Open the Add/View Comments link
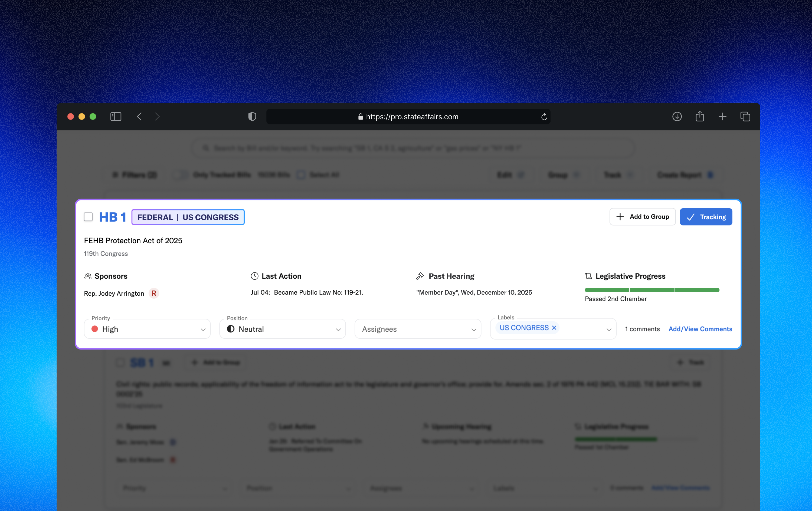The height and width of the screenshot is (511, 812). coord(700,329)
